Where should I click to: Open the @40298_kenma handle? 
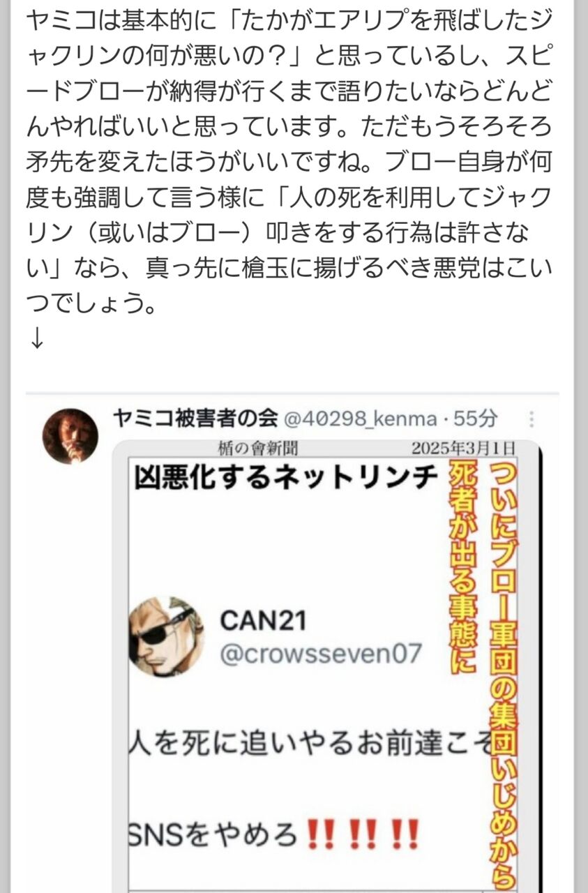point(359,419)
